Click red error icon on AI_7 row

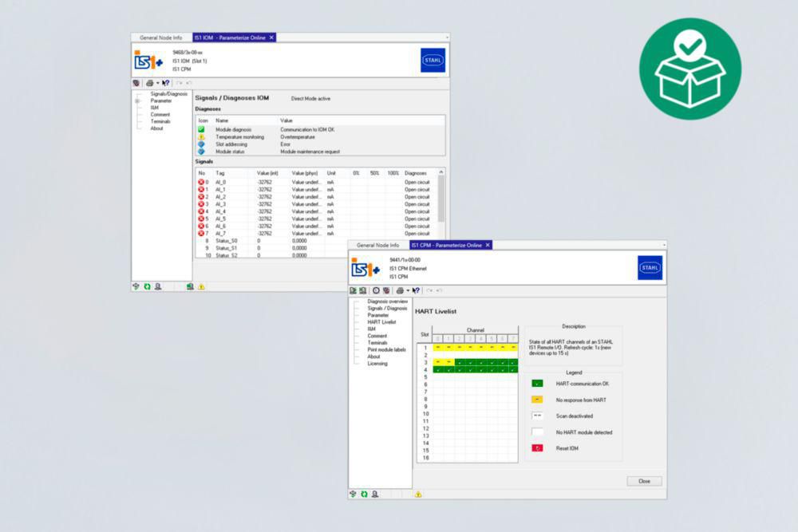(201, 234)
